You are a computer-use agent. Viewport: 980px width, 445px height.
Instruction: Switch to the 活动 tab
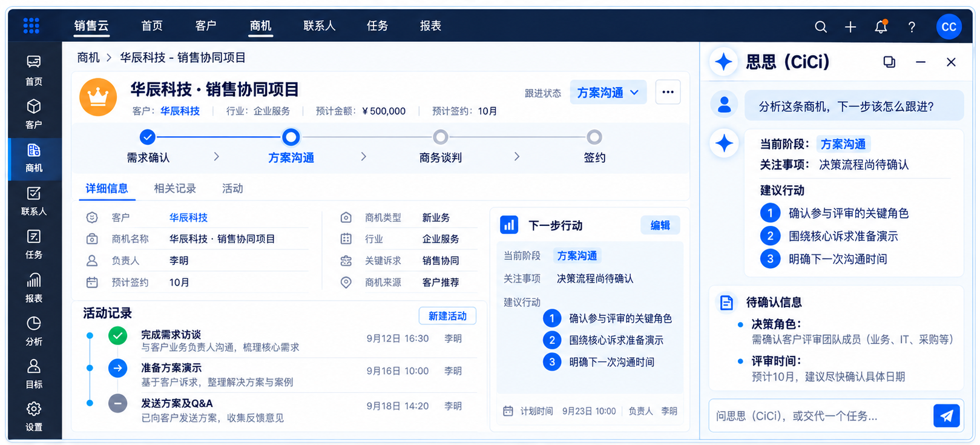tap(232, 188)
